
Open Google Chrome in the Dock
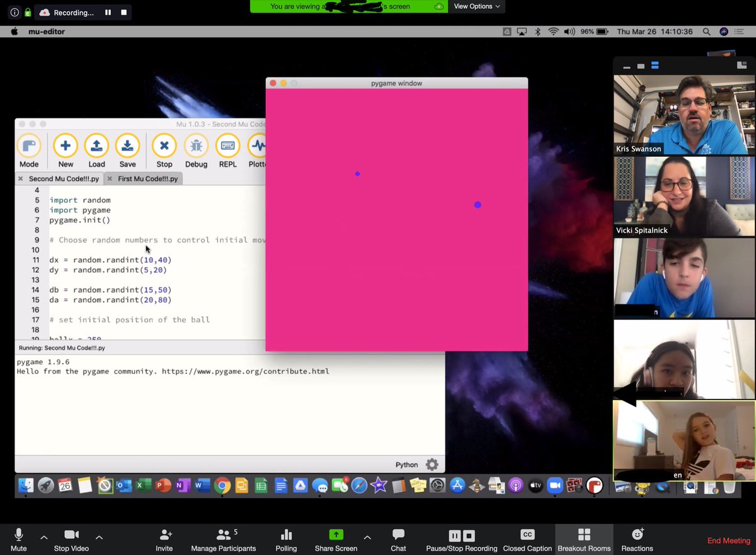[x=222, y=486]
